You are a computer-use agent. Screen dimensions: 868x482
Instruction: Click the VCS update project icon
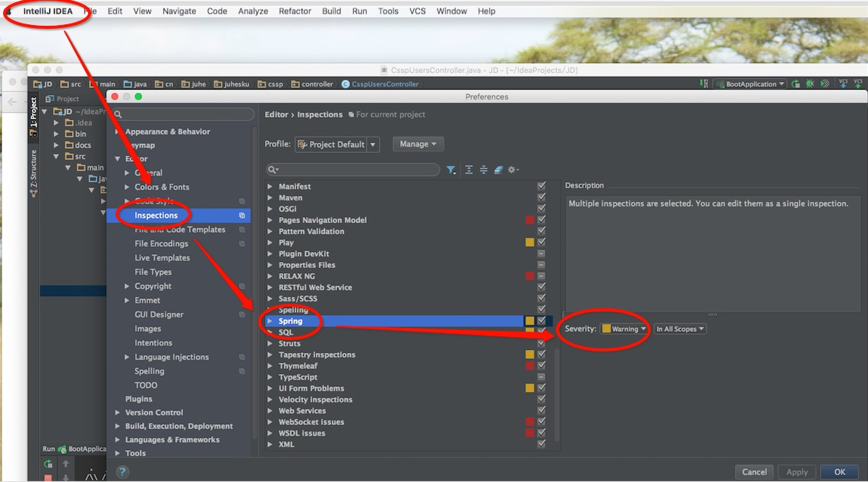(843, 83)
